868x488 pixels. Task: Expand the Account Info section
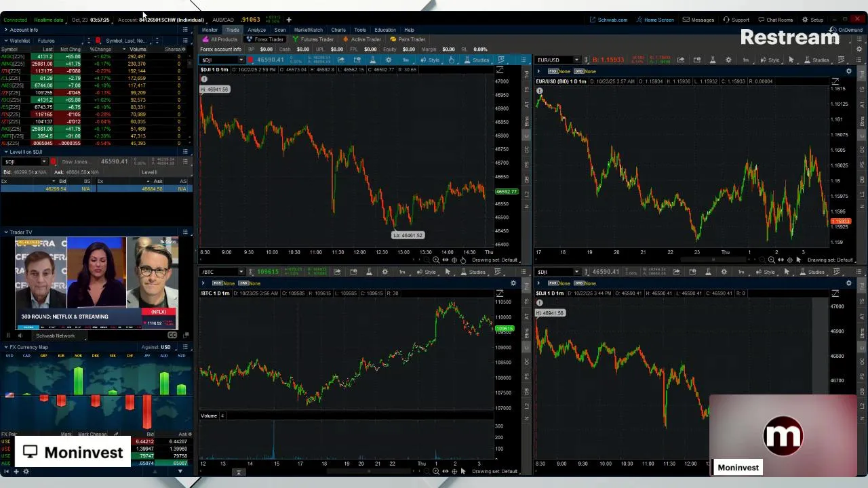point(6,30)
